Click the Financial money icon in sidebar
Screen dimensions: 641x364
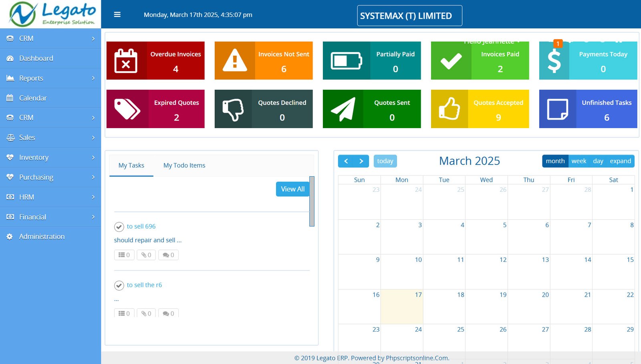click(10, 217)
